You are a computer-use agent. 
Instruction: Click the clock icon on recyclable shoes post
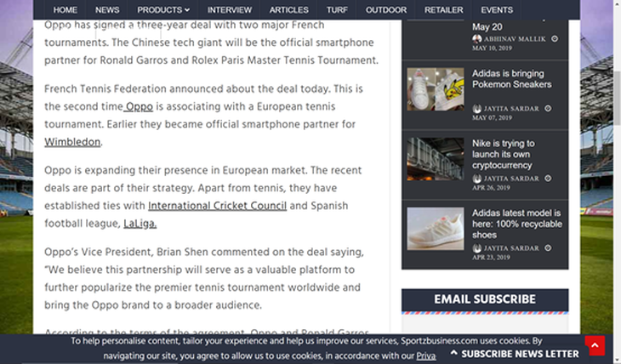point(548,248)
